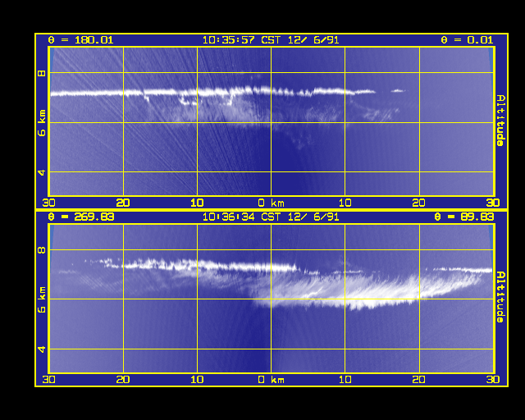
Task: Click lower panel's 10 label on θ = 89.83 side
Action: coord(345,380)
